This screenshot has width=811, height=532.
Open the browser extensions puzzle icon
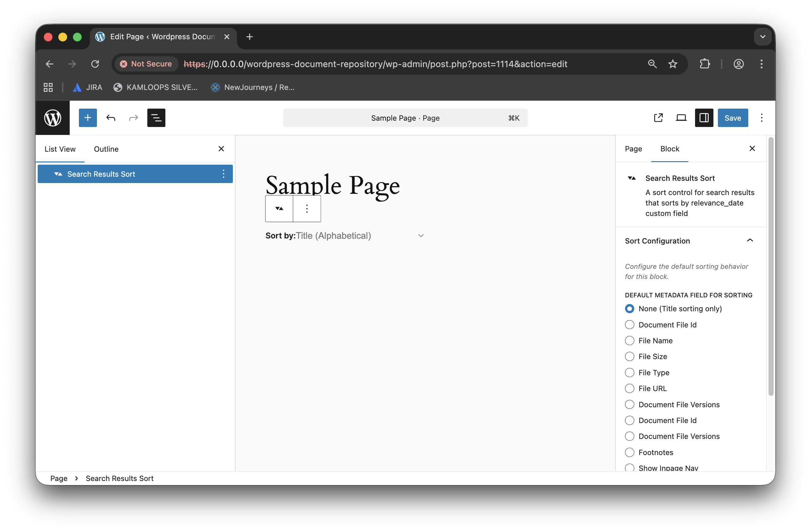point(704,64)
